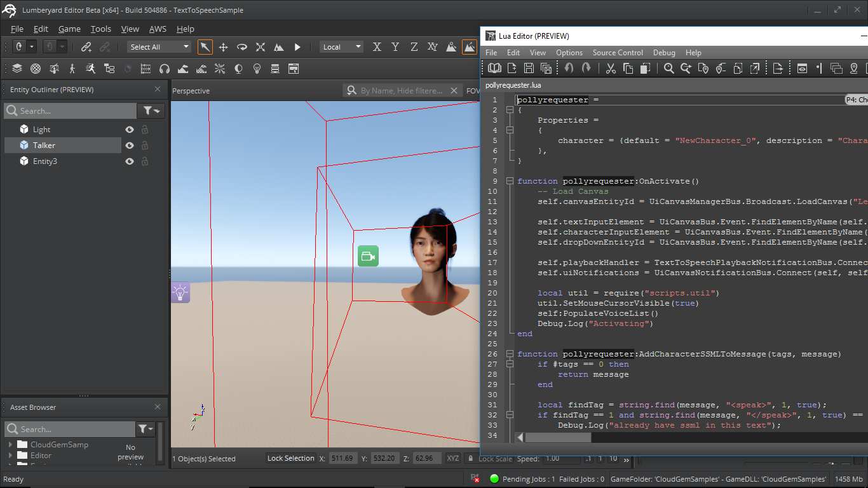
Task: Click the green camera icon in viewport
Action: (368, 256)
